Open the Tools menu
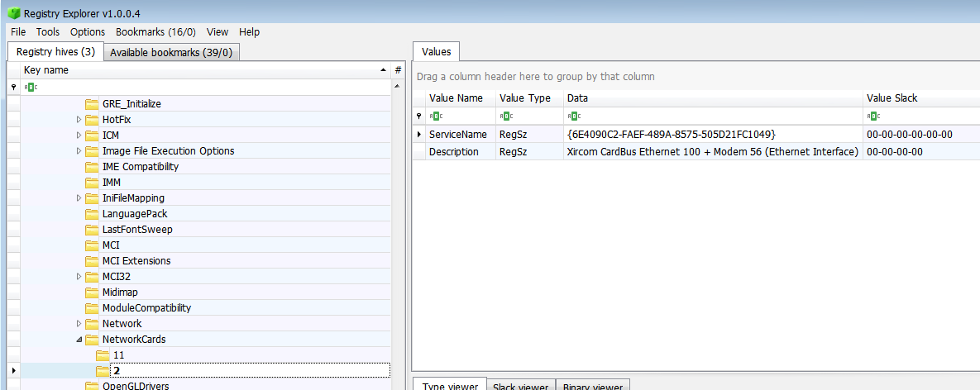The height and width of the screenshot is (390, 980). [48, 32]
